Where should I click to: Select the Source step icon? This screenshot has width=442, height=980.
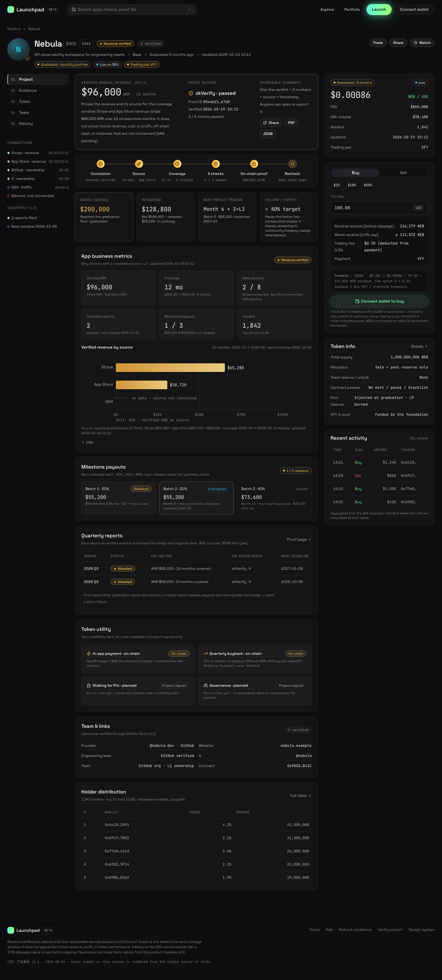click(x=139, y=164)
